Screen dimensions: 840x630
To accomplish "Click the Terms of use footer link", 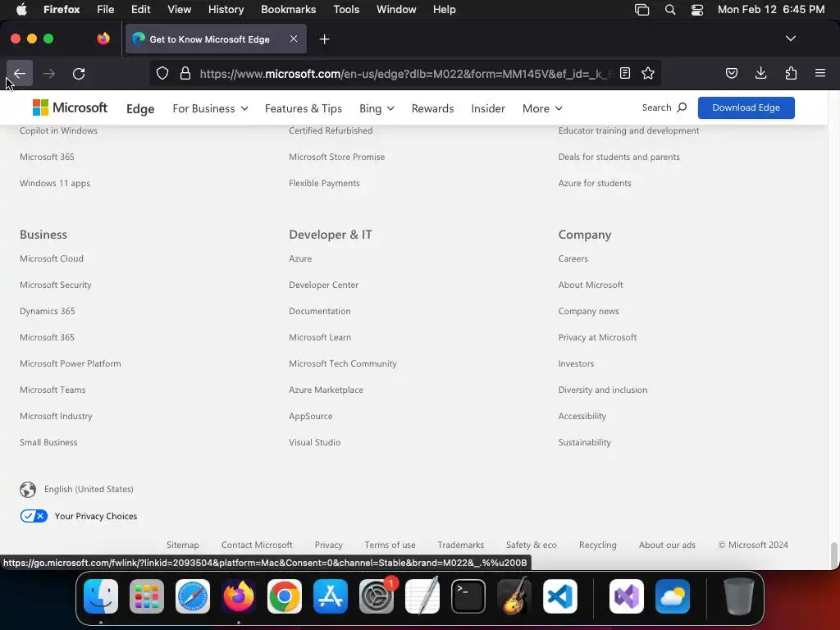I will 390,545.
